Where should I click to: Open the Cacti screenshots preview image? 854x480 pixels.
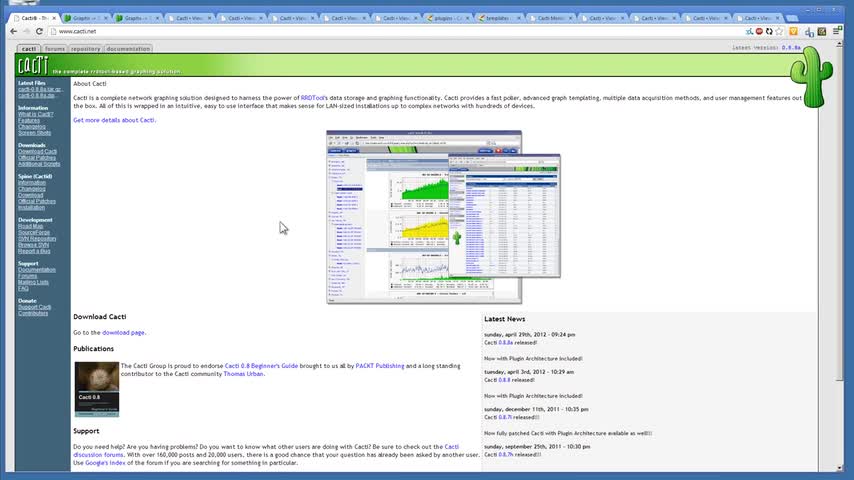443,217
